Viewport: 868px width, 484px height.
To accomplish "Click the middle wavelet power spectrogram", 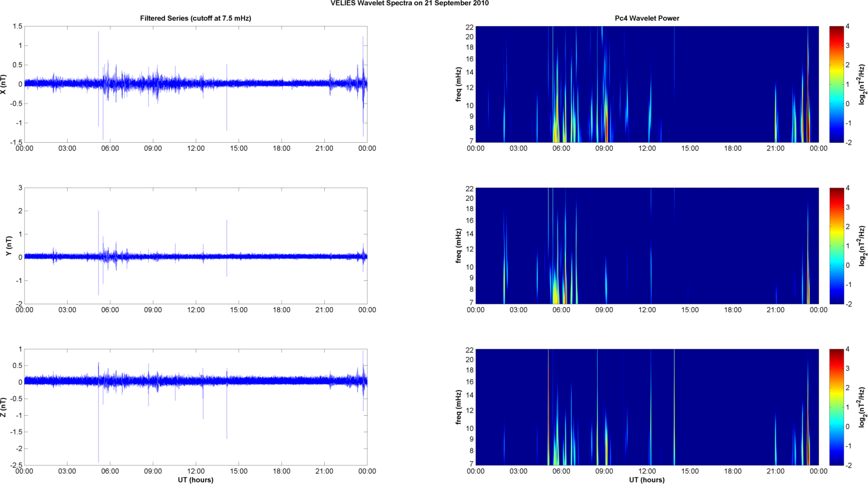I will pos(647,246).
